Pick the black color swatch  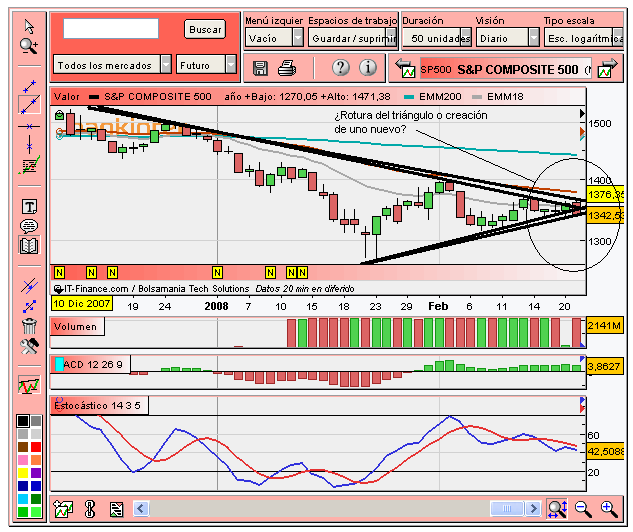click(x=23, y=421)
